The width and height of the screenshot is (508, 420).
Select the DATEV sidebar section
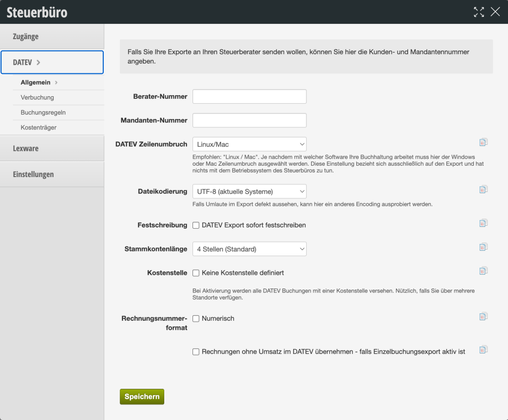52,62
